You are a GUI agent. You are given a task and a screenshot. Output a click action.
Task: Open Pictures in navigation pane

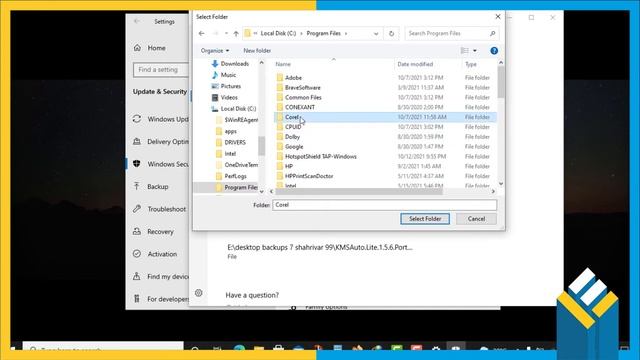227,86
